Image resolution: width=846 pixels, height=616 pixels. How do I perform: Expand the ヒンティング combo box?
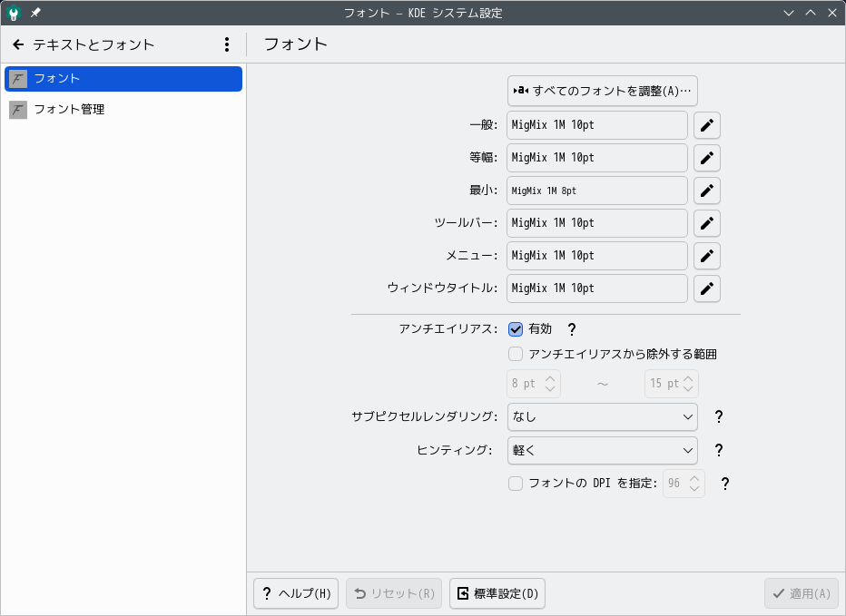603,450
